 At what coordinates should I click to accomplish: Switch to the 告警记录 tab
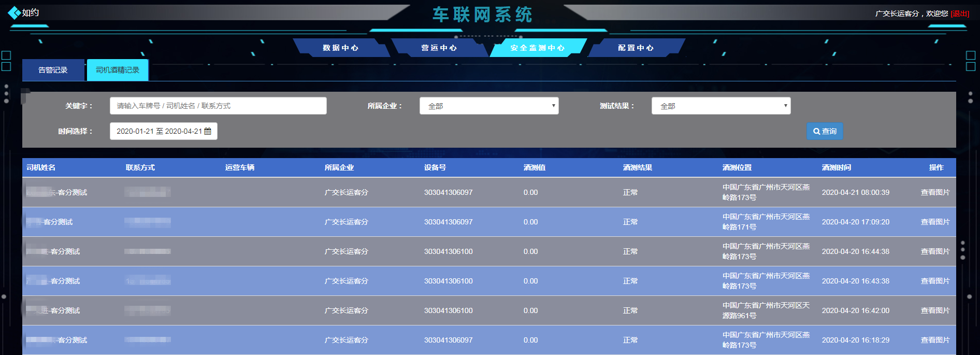(x=53, y=70)
